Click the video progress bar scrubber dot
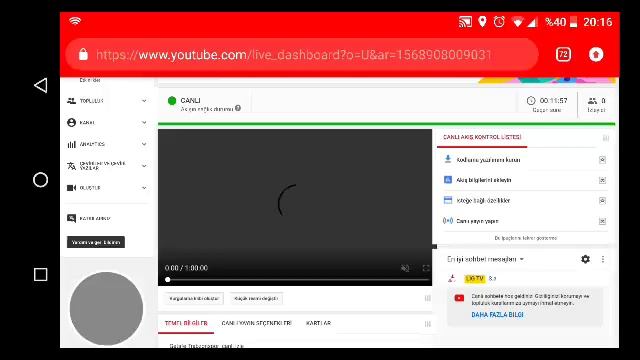640x360 pixels. 168,280
